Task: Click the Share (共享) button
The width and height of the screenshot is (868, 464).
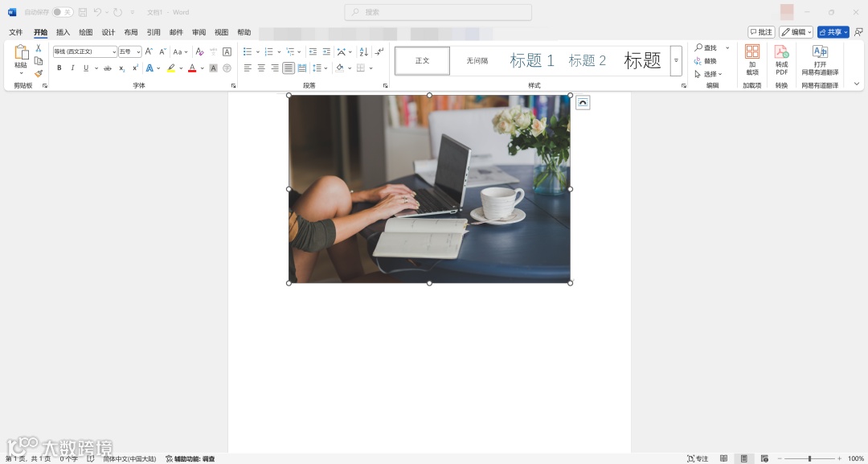Action: [833, 32]
